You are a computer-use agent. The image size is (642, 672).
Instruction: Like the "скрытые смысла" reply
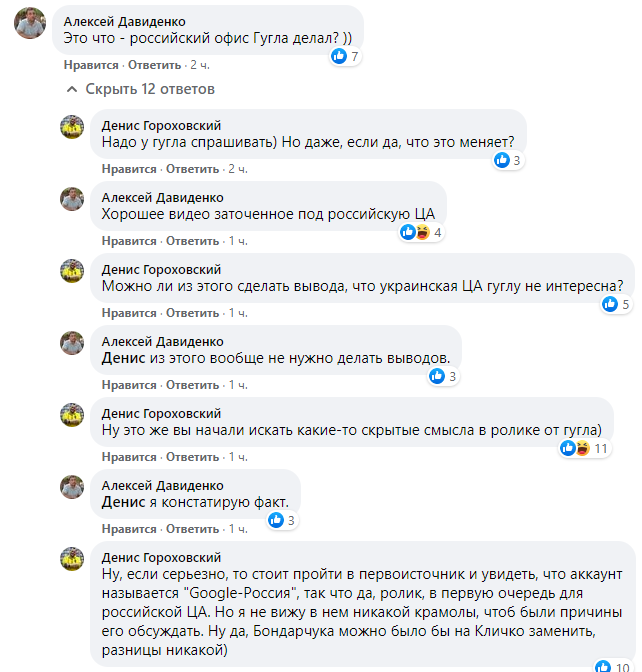129,457
